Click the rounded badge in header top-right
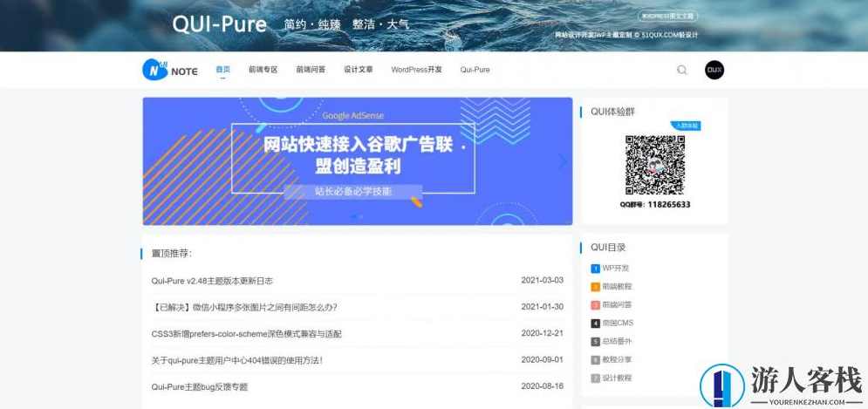The height and width of the screenshot is (409, 868). point(667,17)
